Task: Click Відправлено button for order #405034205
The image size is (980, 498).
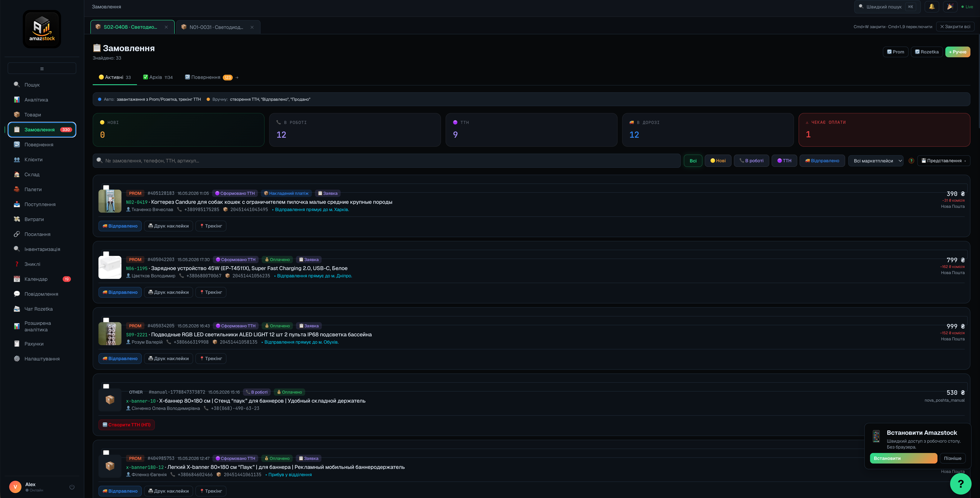Action: click(x=120, y=358)
